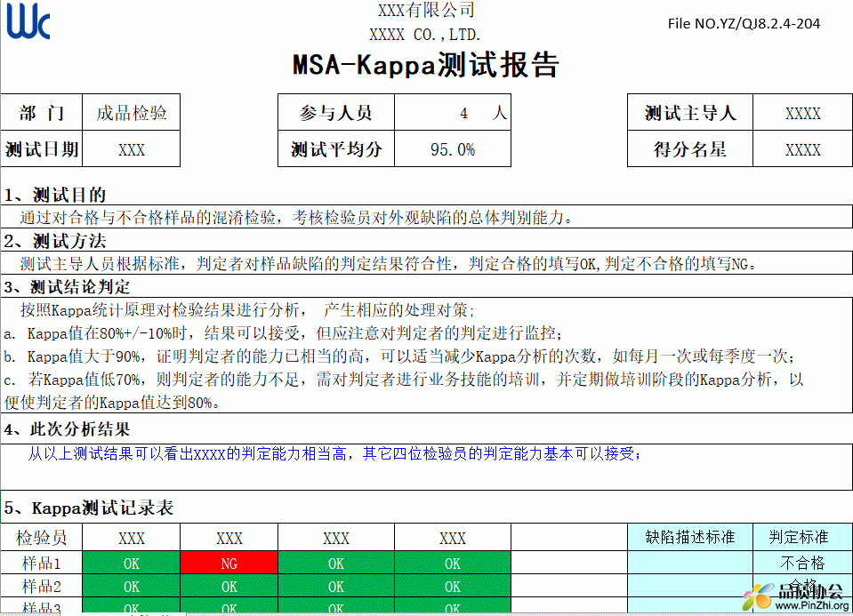Select the XXXX value beside 测试主导人
853x616 pixels.
(x=803, y=113)
